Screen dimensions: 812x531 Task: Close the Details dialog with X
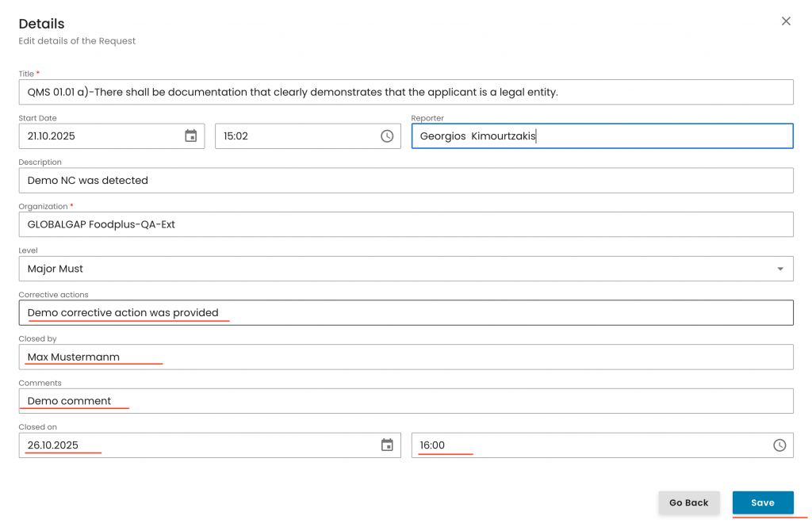tap(786, 21)
